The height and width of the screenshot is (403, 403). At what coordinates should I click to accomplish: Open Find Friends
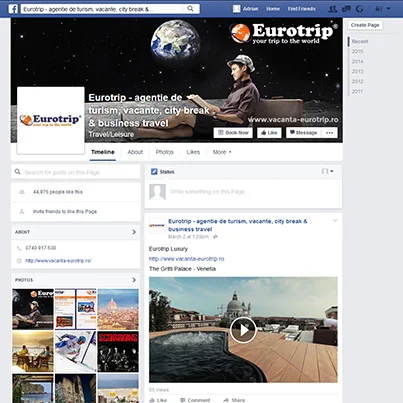pyautogui.click(x=301, y=9)
